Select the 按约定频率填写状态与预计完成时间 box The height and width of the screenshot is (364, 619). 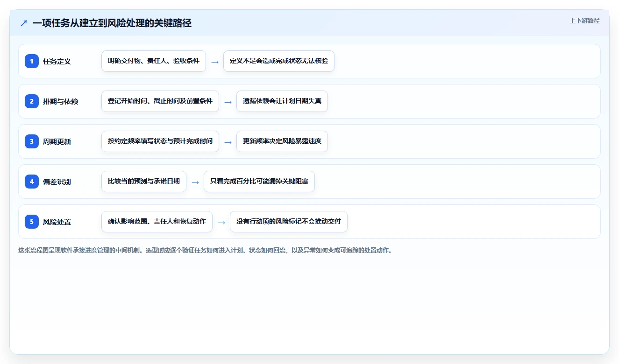point(160,141)
